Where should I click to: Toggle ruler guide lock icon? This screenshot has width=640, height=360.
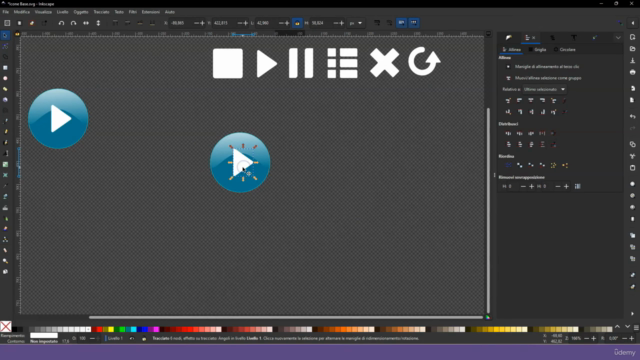(x=17, y=34)
